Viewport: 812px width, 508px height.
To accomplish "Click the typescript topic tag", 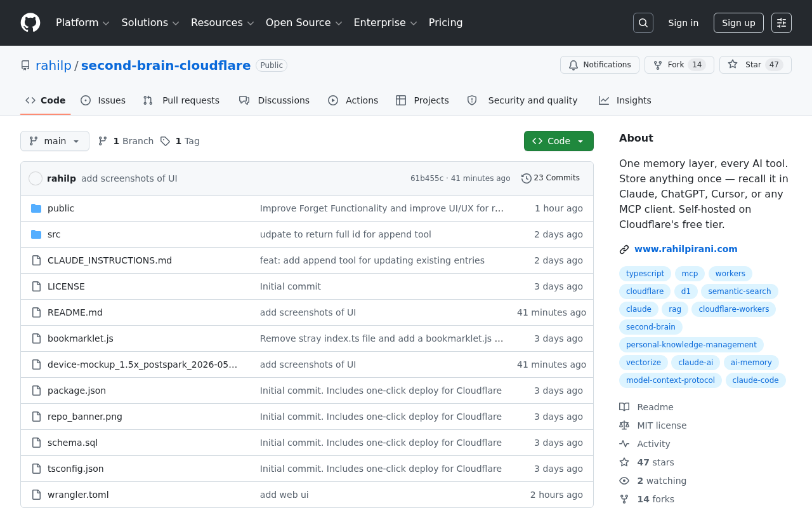I will click(645, 274).
